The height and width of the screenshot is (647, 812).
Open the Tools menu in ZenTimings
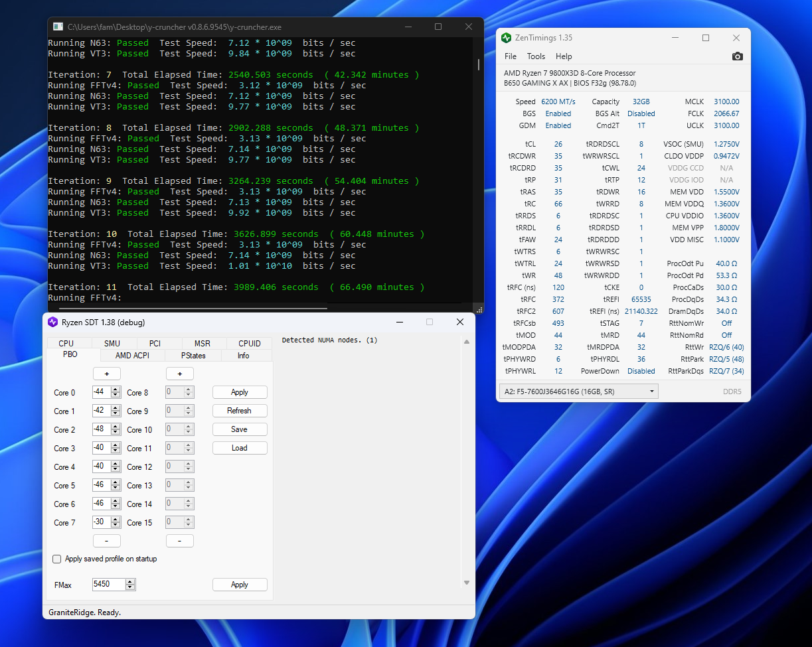point(536,56)
